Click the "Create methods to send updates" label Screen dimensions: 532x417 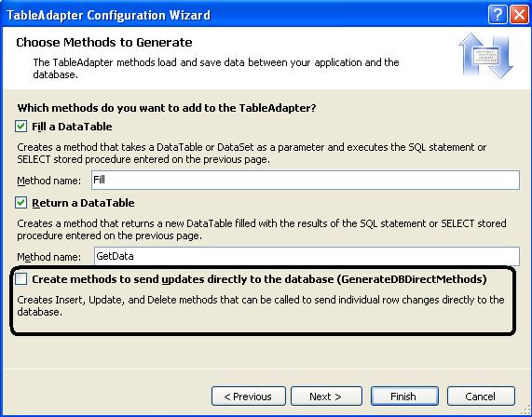[259, 279]
